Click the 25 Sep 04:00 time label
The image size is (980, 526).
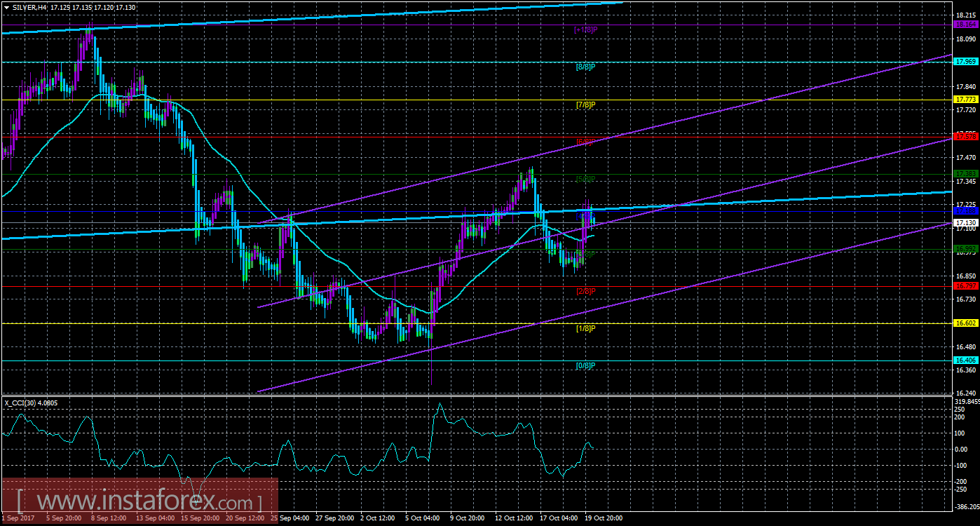click(x=291, y=518)
